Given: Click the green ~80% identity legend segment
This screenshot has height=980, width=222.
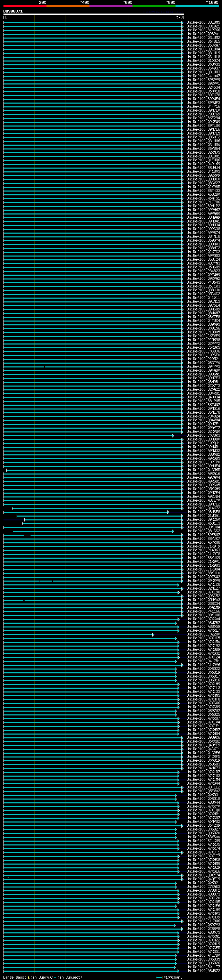Looking at the screenshot, I should pyautogui.click(x=154, y=6).
